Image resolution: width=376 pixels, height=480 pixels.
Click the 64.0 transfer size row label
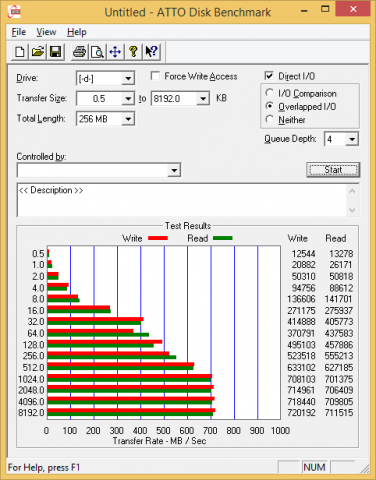pyautogui.click(x=36, y=333)
